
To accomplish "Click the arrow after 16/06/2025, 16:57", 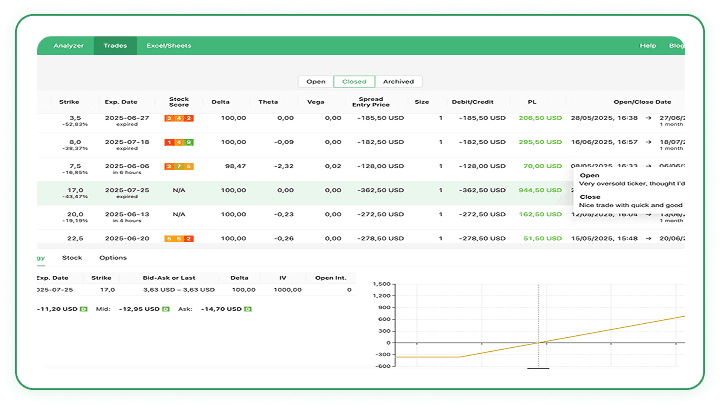I will point(648,142).
